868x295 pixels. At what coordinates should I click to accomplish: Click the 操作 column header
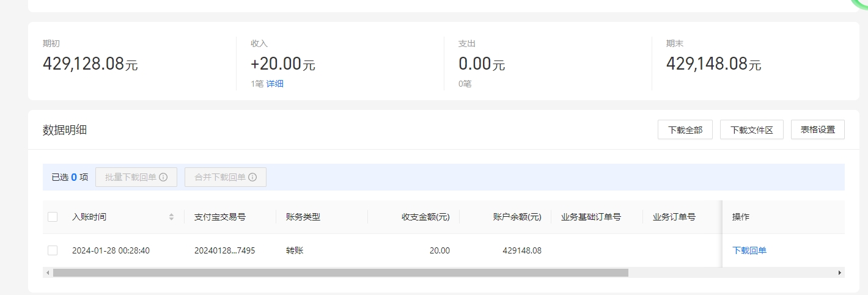point(741,217)
